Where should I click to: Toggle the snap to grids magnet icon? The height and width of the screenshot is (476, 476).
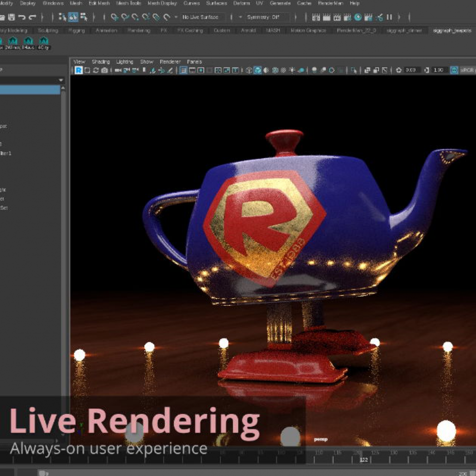pos(115,17)
